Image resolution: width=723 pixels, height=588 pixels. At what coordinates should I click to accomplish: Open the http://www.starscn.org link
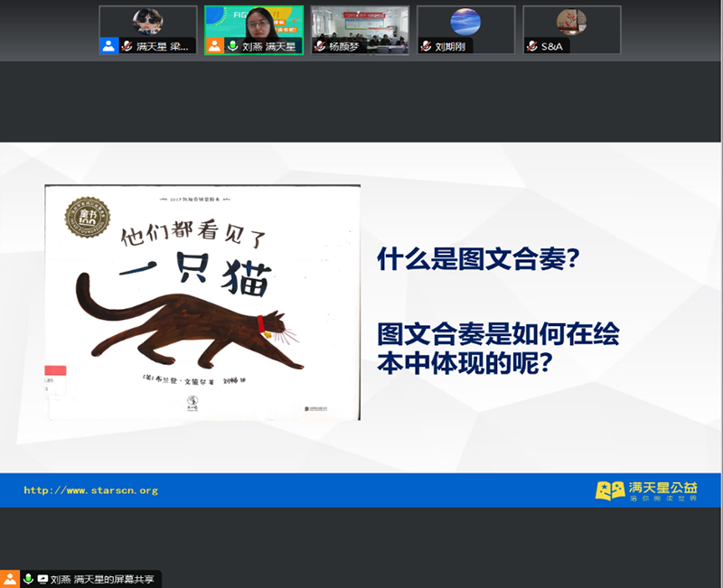tap(91, 490)
